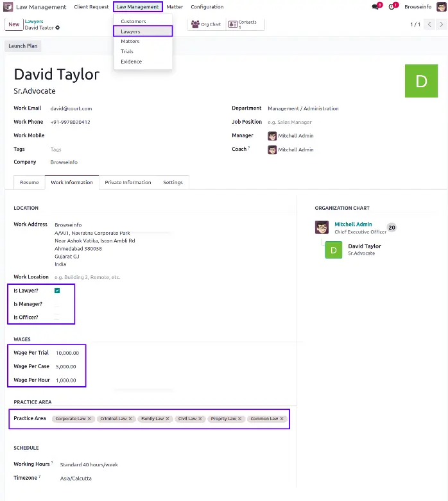Edit the Wage Per Hour value
The width and height of the screenshot is (448, 501).
(66, 380)
